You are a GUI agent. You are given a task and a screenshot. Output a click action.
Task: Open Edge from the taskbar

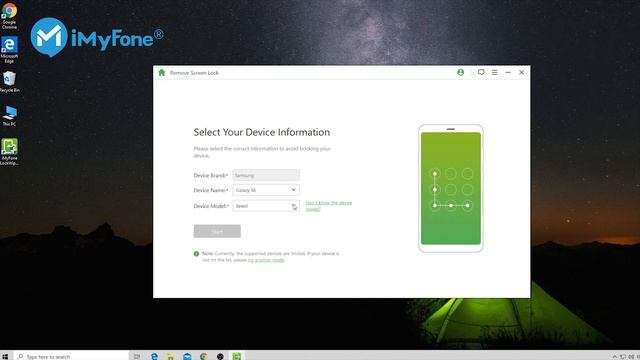[x=154, y=356]
